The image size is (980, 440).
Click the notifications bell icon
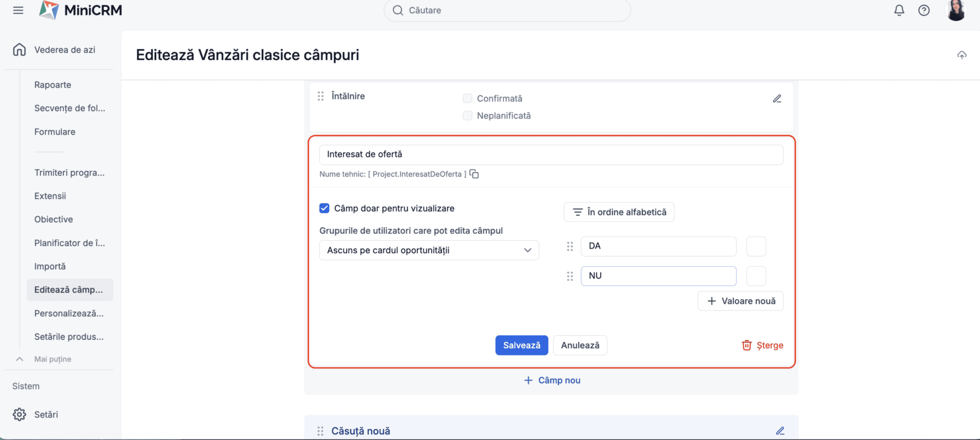(899, 10)
